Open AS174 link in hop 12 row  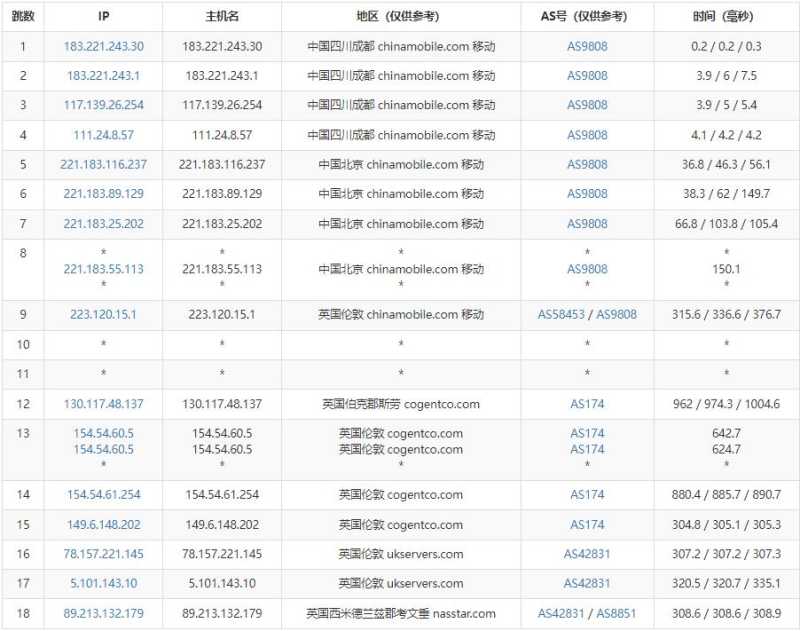587,404
